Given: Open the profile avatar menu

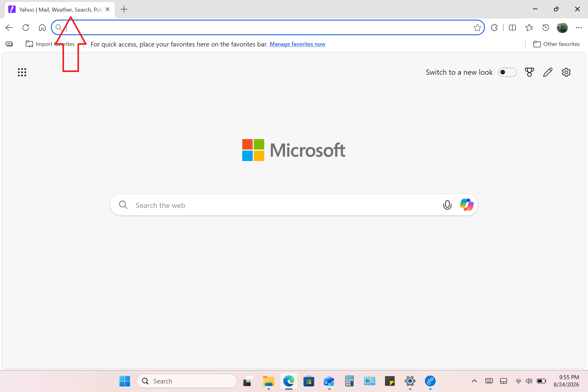Looking at the screenshot, I should pos(562,28).
